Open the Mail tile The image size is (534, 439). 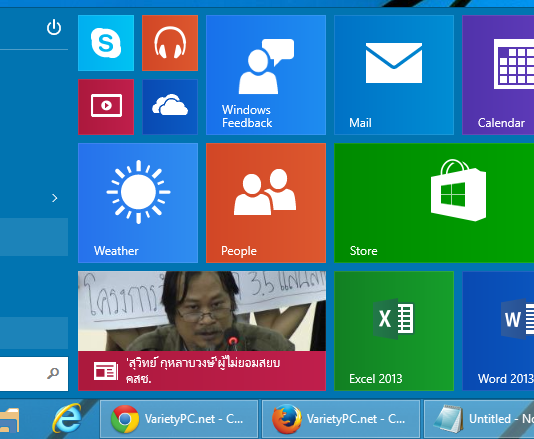click(394, 75)
